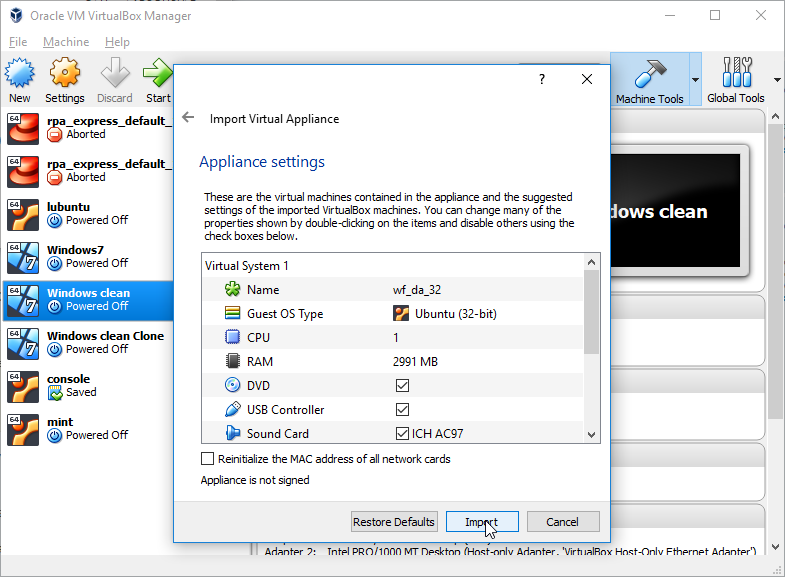Viewport: 785px width, 577px height.
Task: Click the 2991 MB RAM value
Action: (415, 361)
